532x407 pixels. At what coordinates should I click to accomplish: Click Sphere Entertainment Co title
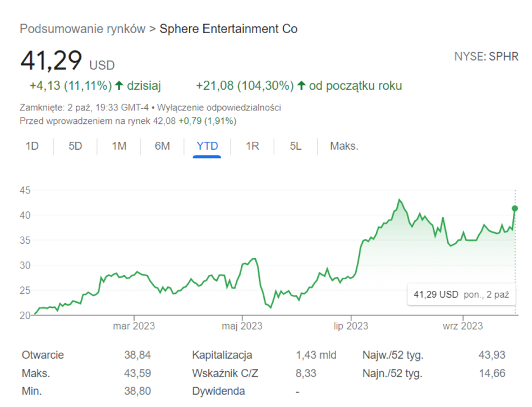coord(228,29)
